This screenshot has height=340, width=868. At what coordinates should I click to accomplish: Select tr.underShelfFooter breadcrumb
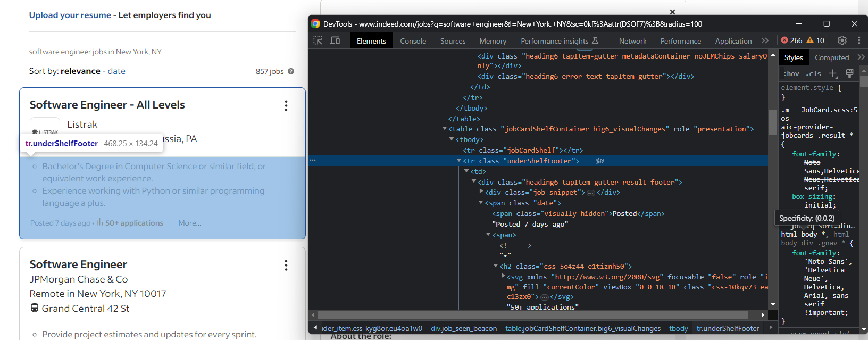pos(728,329)
